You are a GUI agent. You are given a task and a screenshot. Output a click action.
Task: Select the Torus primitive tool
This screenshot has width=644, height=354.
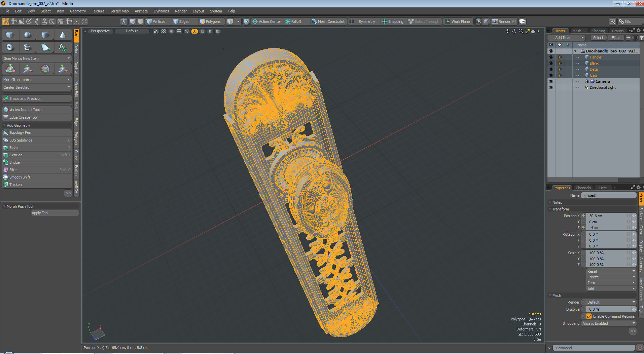click(x=10, y=47)
